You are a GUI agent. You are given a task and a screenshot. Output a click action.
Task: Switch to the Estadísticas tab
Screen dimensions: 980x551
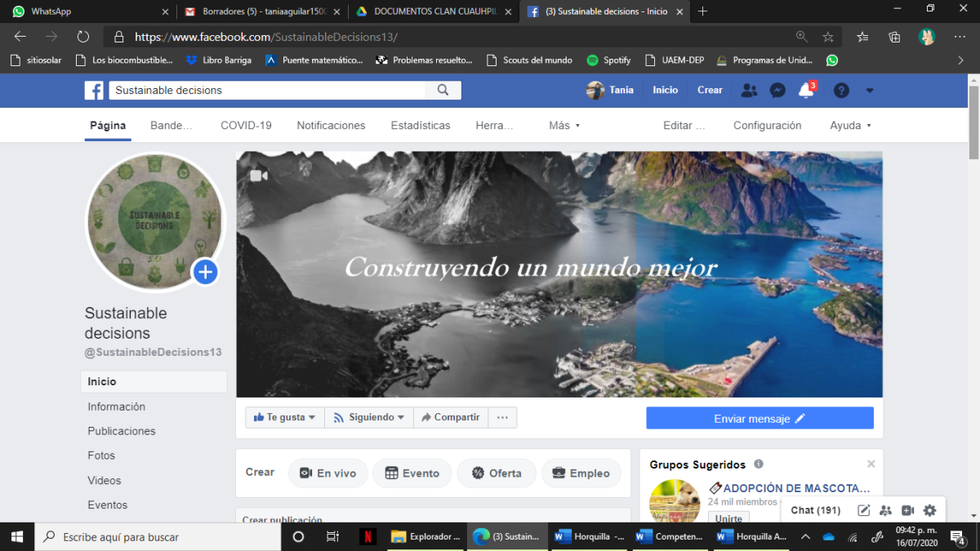click(421, 126)
